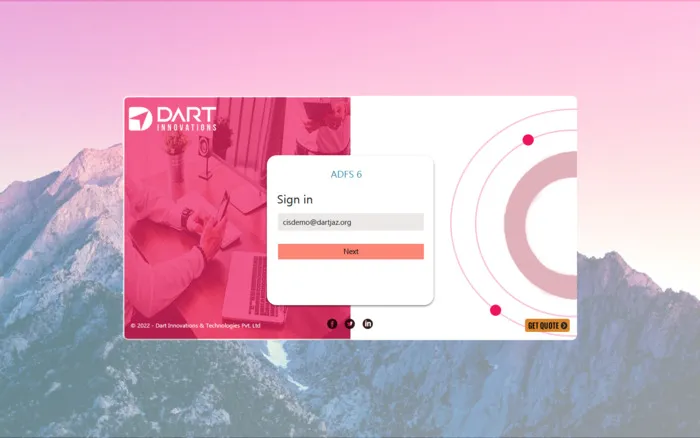
Task: Click the ADFS 6 title text
Action: point(346,174)
